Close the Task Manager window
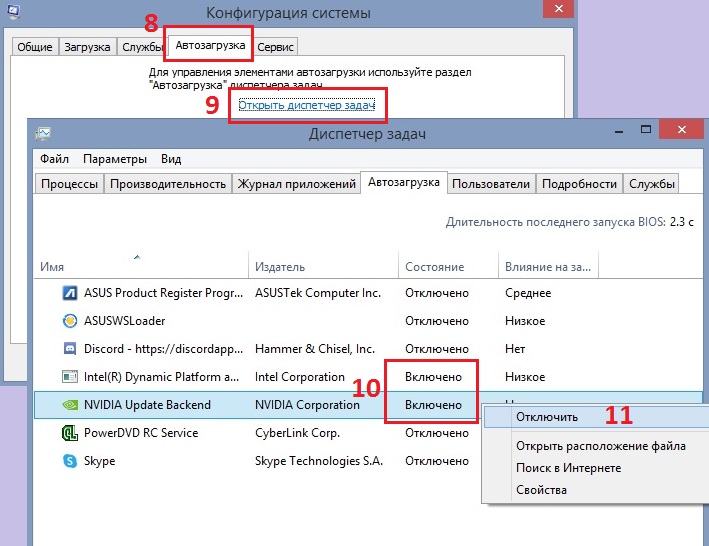Screen dimensions: 709x546 coord(681,130)
